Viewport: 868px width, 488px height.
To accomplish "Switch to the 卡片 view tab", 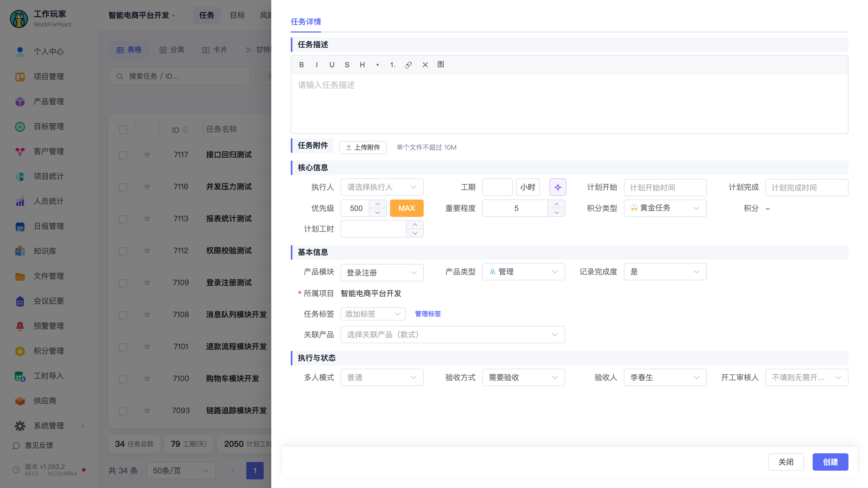I will [x=215, y=50].
